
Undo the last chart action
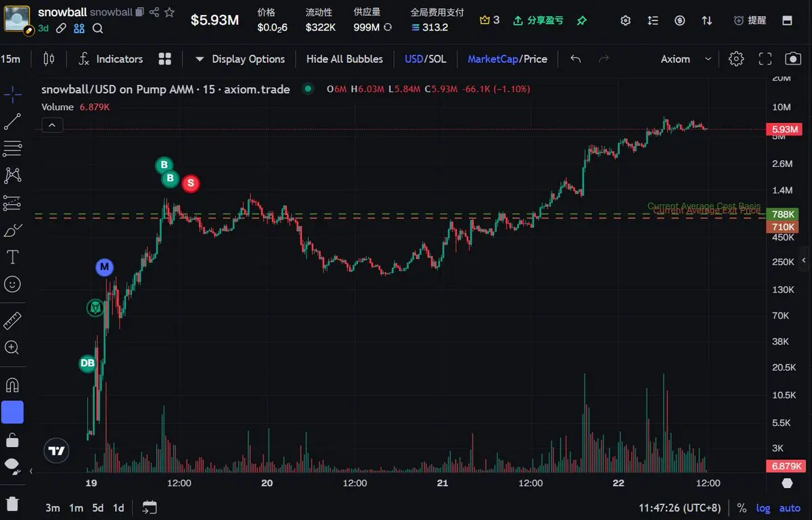(x=575, y=59)
